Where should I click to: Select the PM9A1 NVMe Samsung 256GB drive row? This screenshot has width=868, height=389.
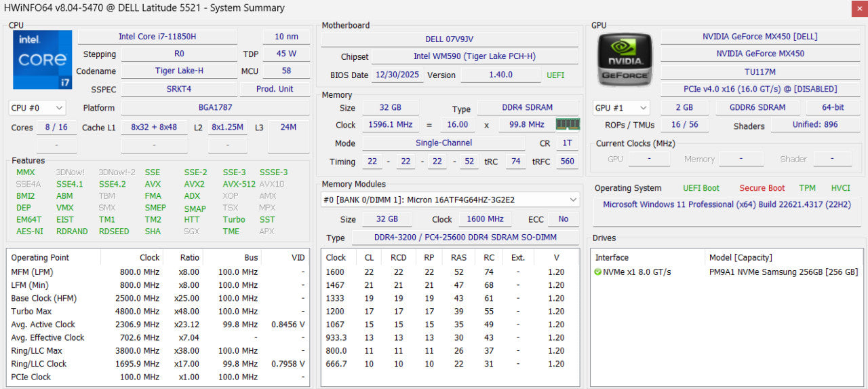pyautogui.click(x=726, y=272)
